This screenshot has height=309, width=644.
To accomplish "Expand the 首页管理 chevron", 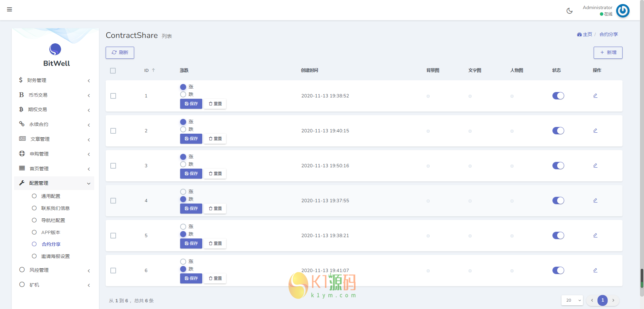I will coord(89,169).
